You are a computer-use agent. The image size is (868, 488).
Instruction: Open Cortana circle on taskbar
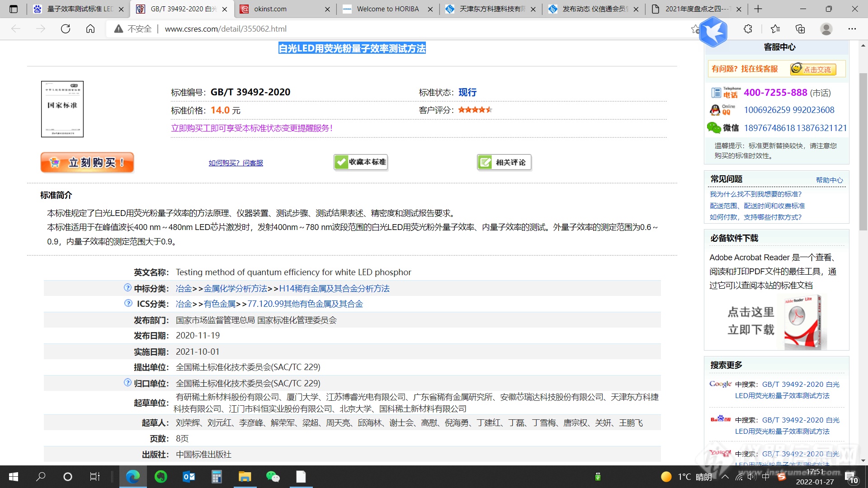coord(68,477)
